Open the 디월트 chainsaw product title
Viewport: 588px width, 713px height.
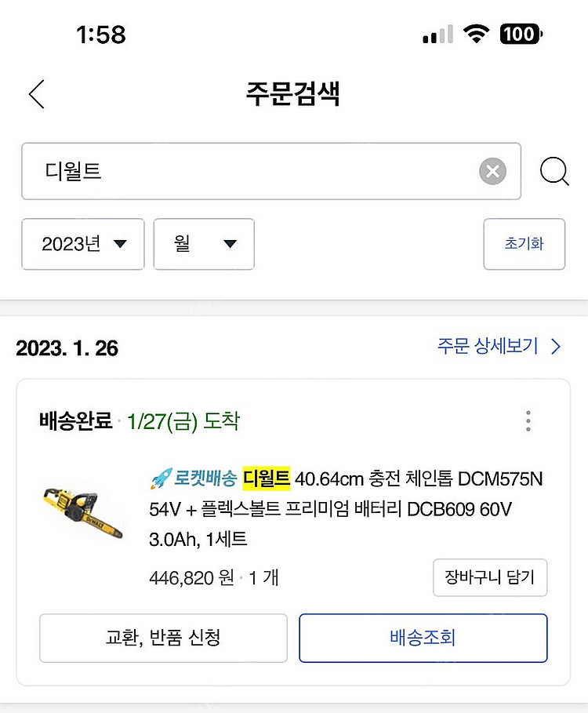pyautogui.click(x=345, y=508)
